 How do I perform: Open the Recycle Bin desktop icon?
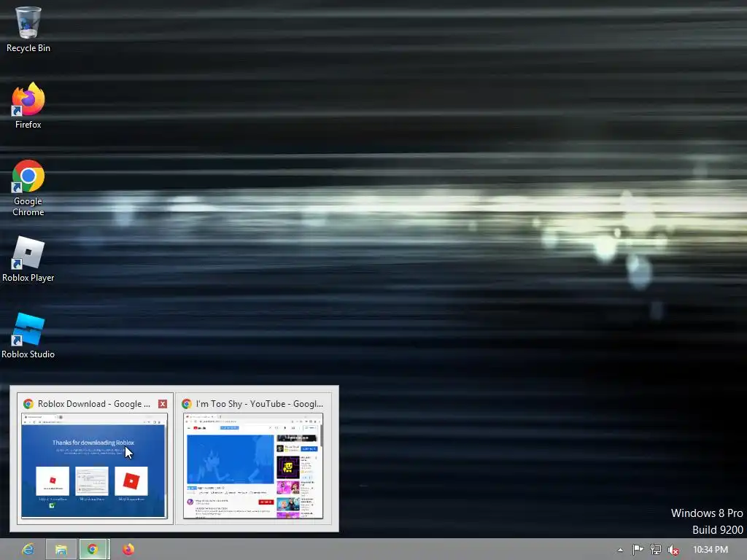pyautogui.click(x=28, y=29)
